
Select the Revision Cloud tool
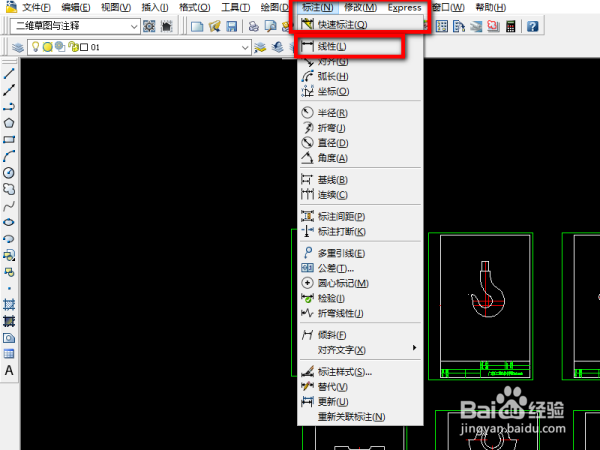(x=9, y=189)
